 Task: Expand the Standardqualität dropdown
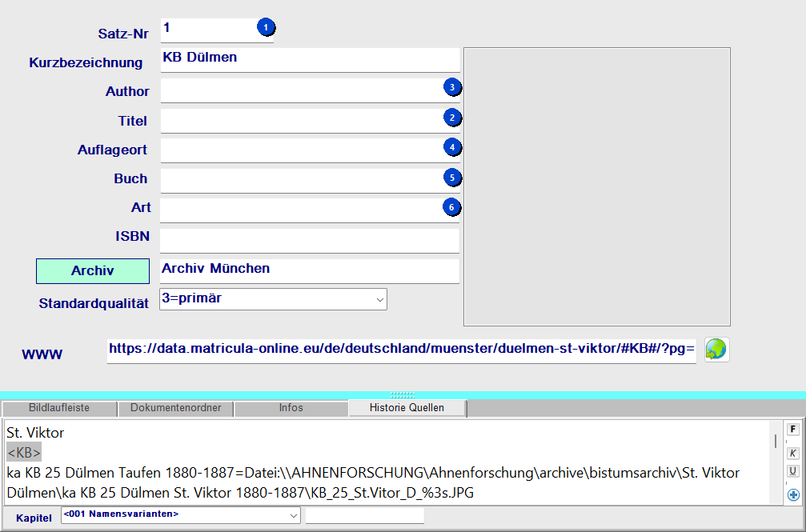(379, 299)
